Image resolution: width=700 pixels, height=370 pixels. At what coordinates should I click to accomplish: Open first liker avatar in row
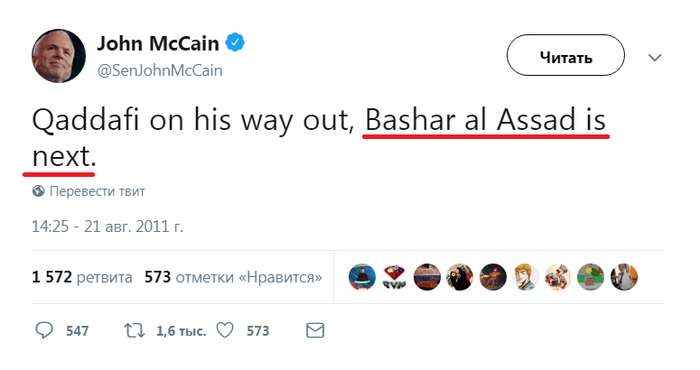pos(362,277)
